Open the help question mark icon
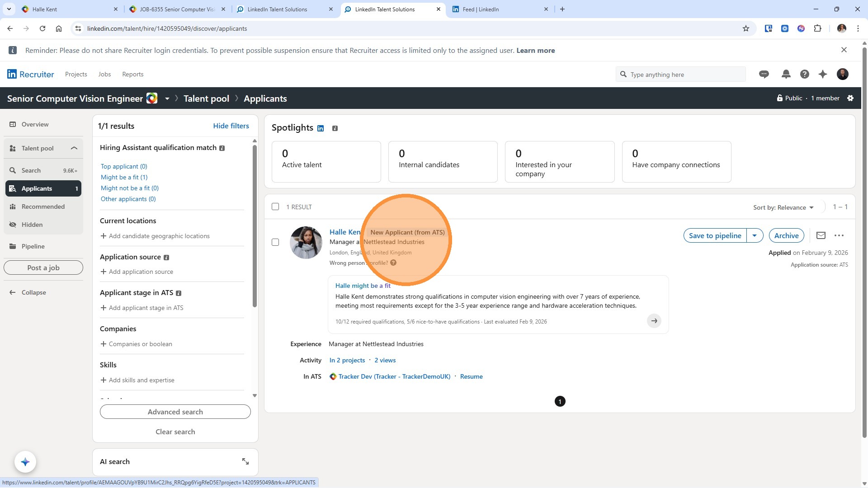The image size is (868, 488). tap(805, 75)
